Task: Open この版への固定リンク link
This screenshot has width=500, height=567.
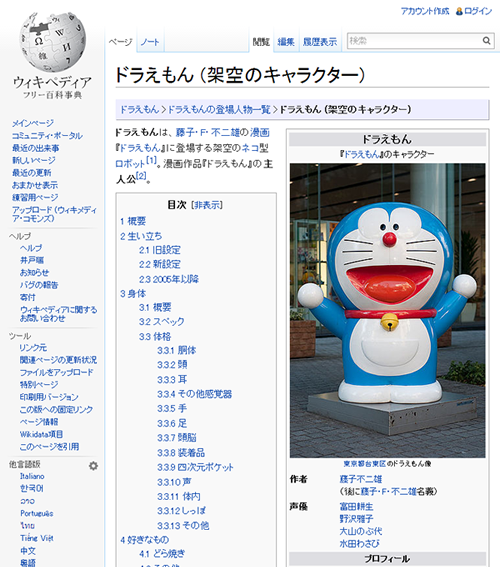Action: click(56, 409)
